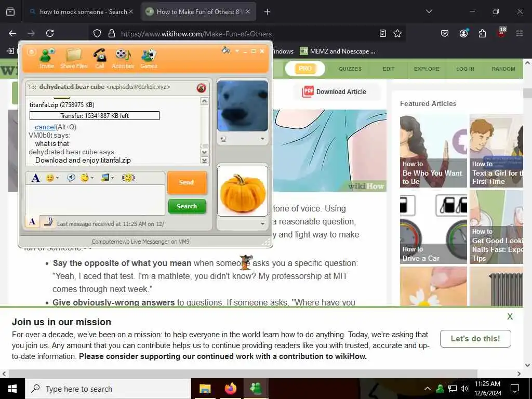Open the Firefox account icon
Image resolution: width=532 pixels, height=399 pixels.
tap(463, 33)
